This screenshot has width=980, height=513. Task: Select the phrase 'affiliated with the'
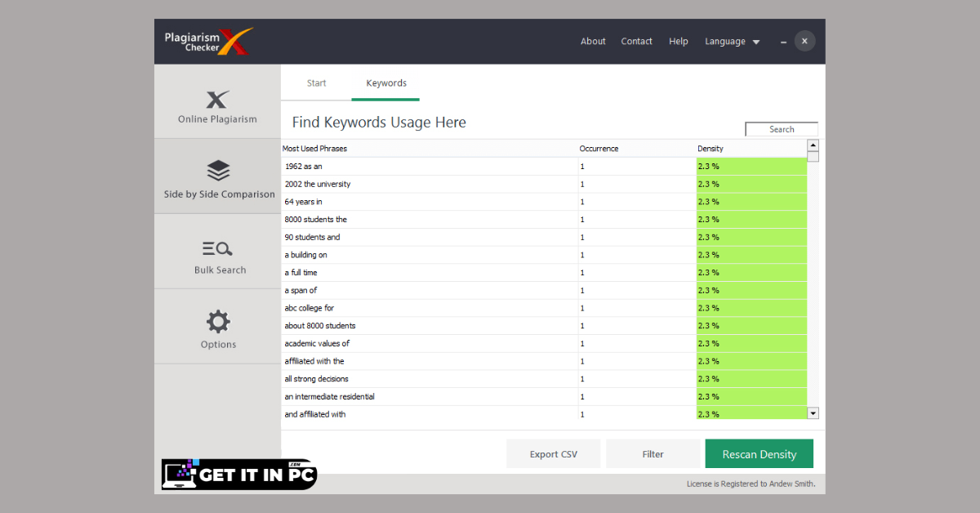[314, 361]
